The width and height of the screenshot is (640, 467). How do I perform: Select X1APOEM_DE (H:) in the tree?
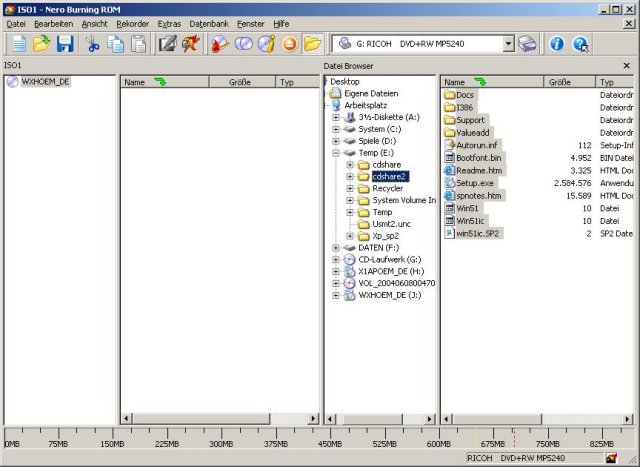point(391,271)
